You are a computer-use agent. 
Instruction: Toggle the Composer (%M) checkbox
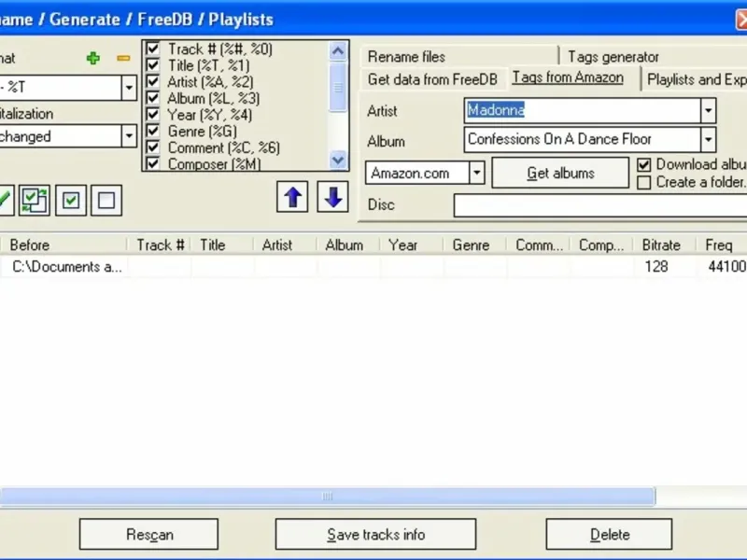pyautogui.click(x=152, y=163)
